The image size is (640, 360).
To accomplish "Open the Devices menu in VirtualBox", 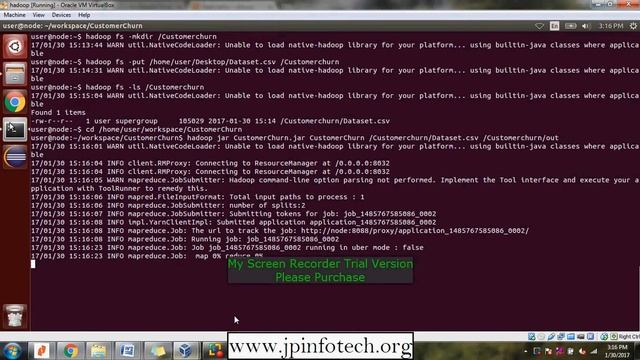I will [x=61, y=15].
